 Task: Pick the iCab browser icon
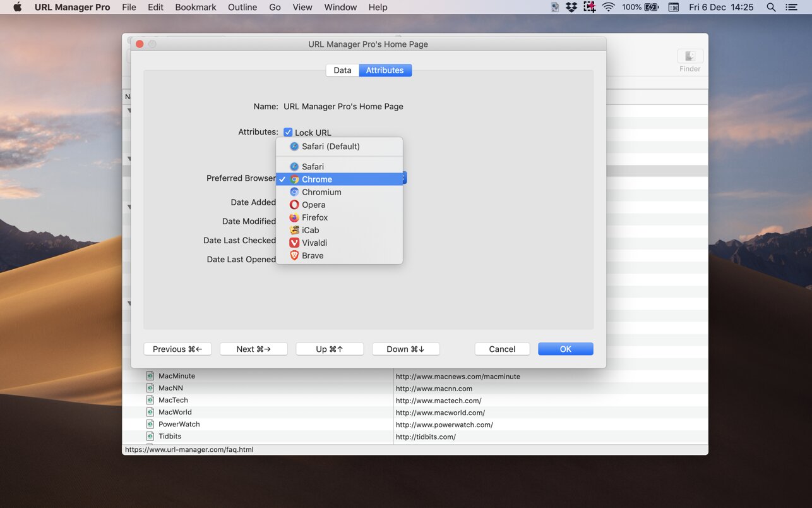click(x=294, y=230)
